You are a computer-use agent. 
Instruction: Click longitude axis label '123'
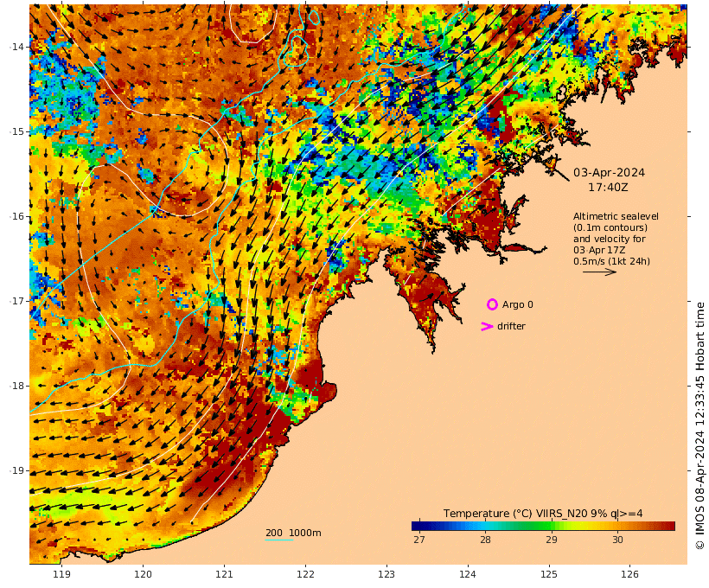click(x=386, y=574)
